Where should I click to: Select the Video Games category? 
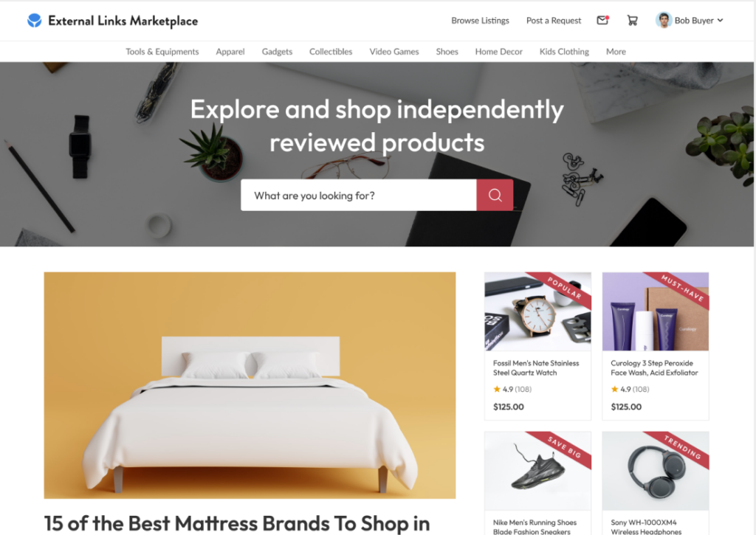tap(394, 52)
